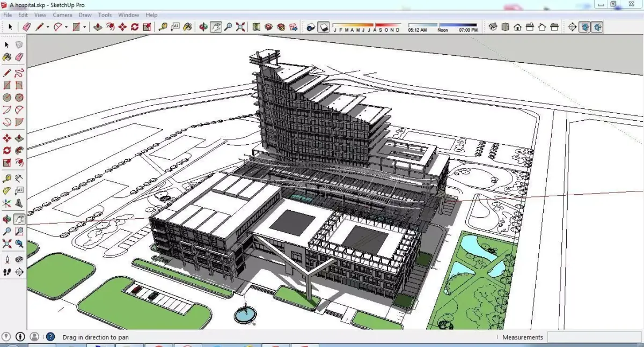
Task: Open the Extension Warehouse icon
Action: coord(281,27)
